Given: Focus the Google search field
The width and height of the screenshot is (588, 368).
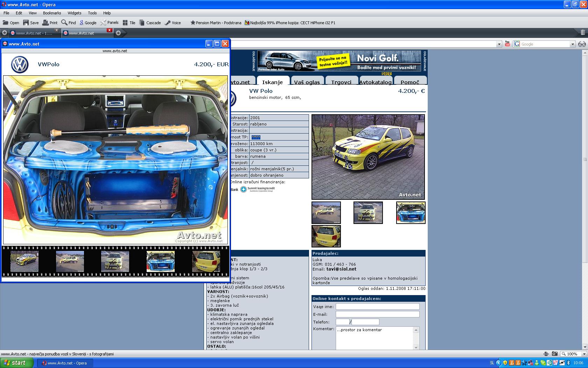Looking at the screenshot, I should point(545,44).
